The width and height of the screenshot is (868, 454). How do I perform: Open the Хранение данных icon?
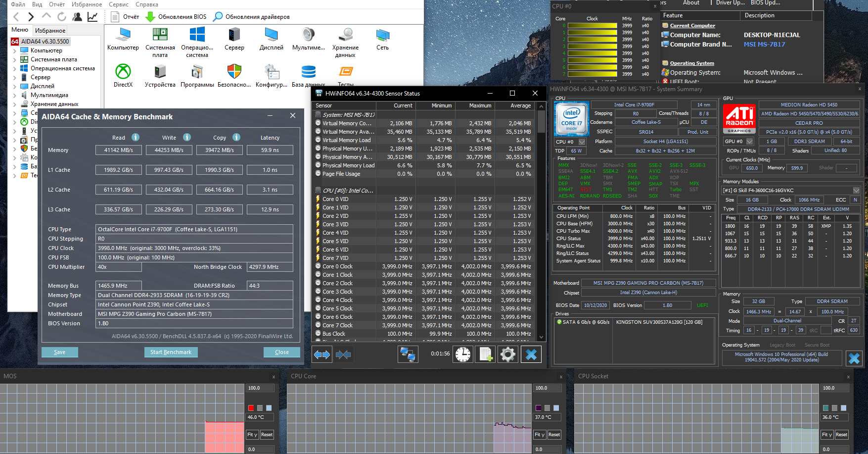pos(345,35)
